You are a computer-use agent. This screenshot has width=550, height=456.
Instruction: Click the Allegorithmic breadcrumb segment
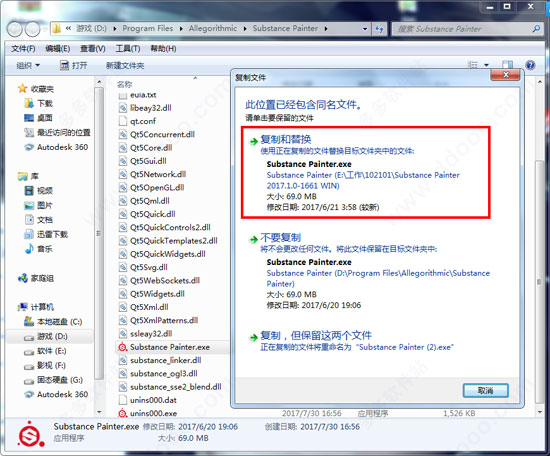coord(213,28)
